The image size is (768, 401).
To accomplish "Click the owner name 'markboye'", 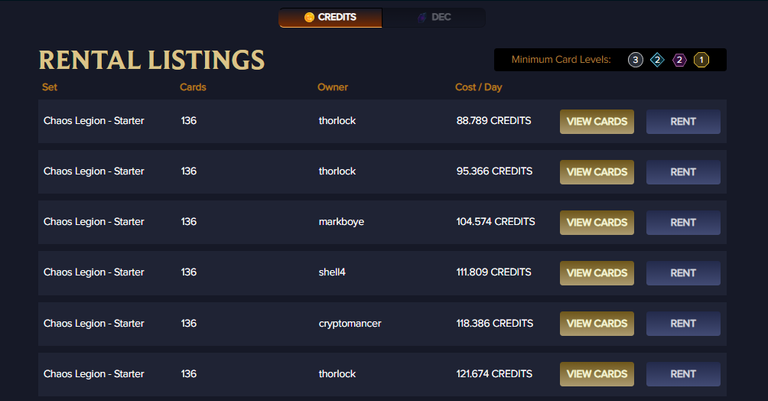I will point(341,222).
